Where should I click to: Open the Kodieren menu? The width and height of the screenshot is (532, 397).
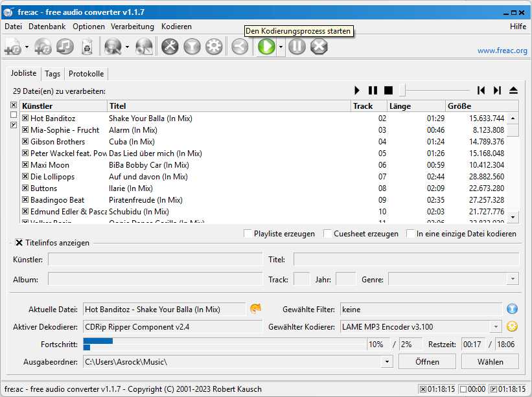tap(176, 27)
